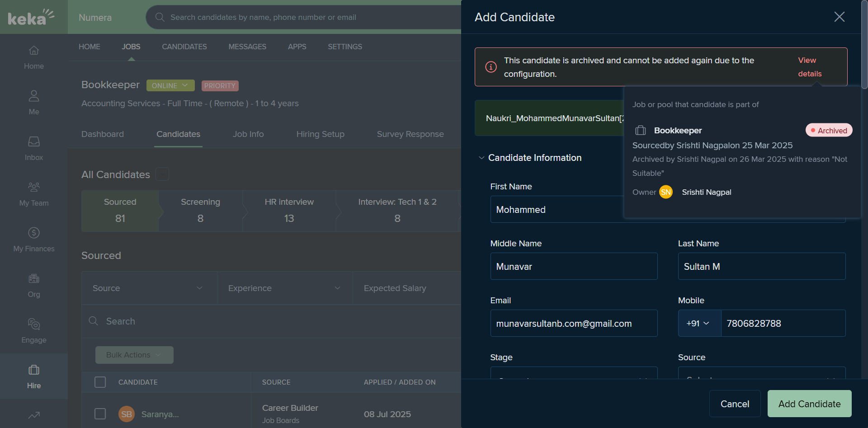Click the Archived status badge
The image size is (868, 428).
(829, 130)
